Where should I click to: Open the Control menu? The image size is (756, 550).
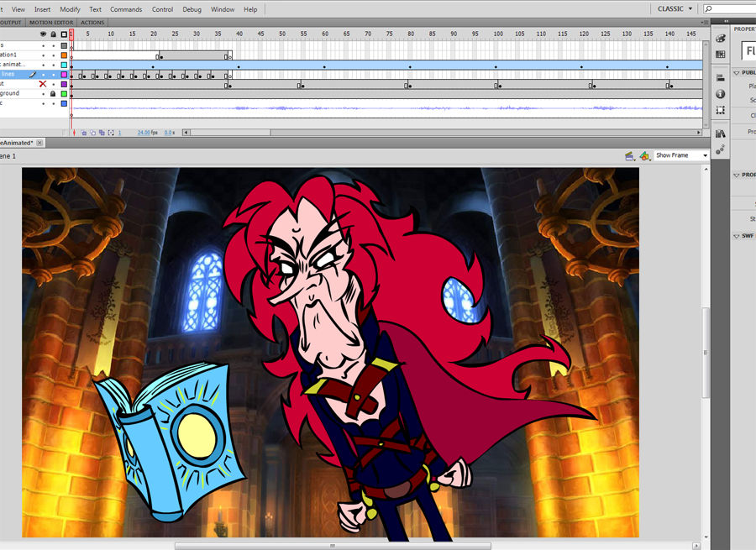[162, 9]
